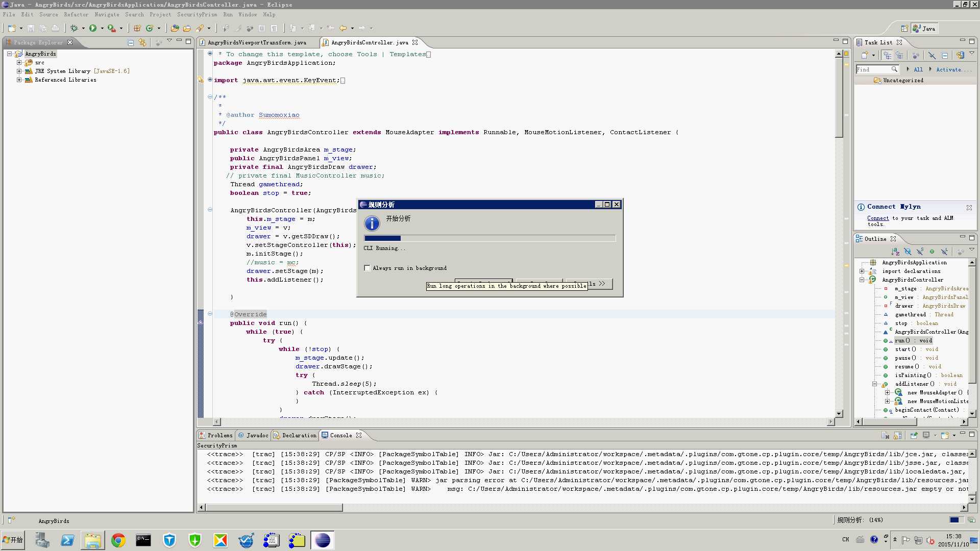Image resolution: width=980 pixels, height=551 pixels.
Task: Click Collapse All icon in Task List
Action: 945,55
